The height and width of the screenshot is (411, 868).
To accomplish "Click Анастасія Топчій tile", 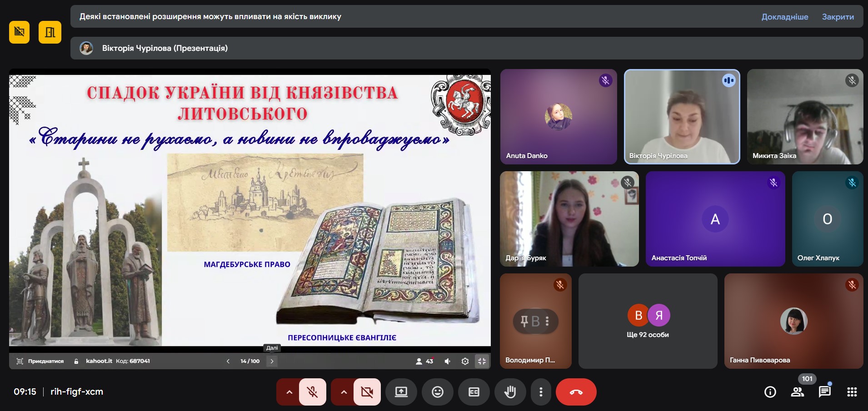I will coord(715,219).
